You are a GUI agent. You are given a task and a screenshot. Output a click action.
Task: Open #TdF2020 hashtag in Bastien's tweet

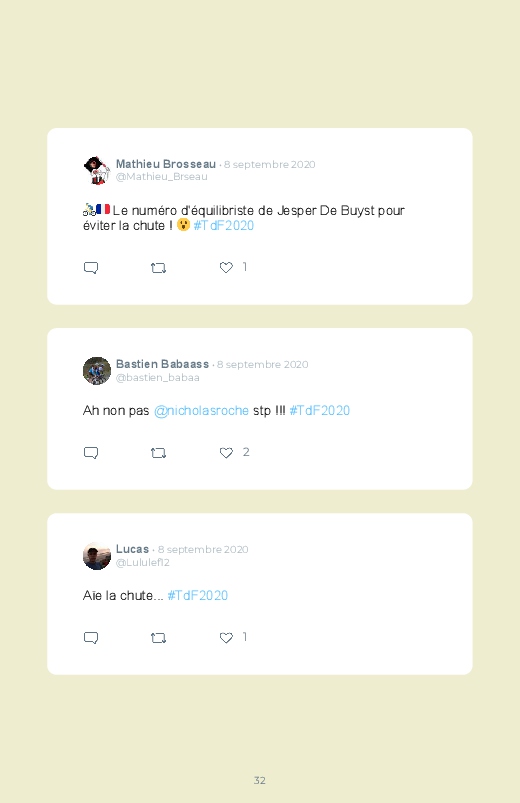point(320,410)
